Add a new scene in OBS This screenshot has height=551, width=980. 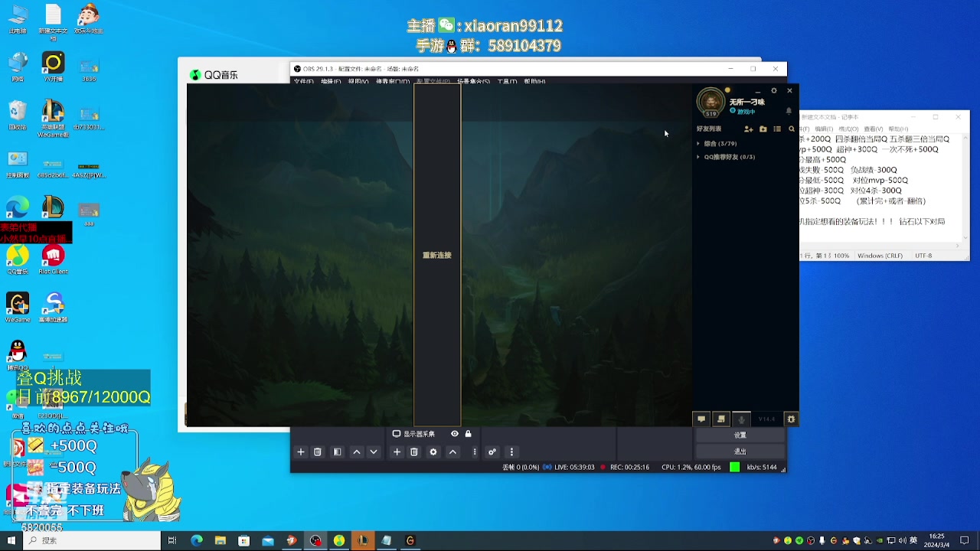tap(301, 452)
